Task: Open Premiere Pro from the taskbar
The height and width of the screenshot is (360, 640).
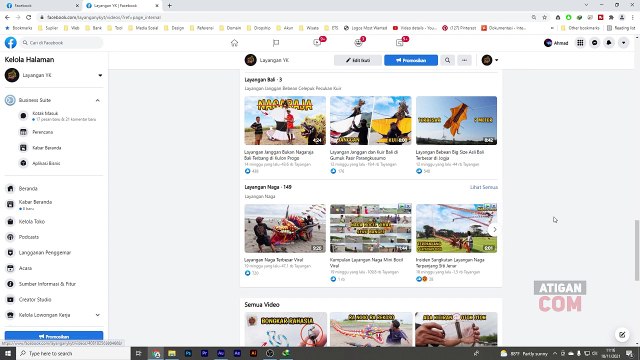Action: pos(204,353)
